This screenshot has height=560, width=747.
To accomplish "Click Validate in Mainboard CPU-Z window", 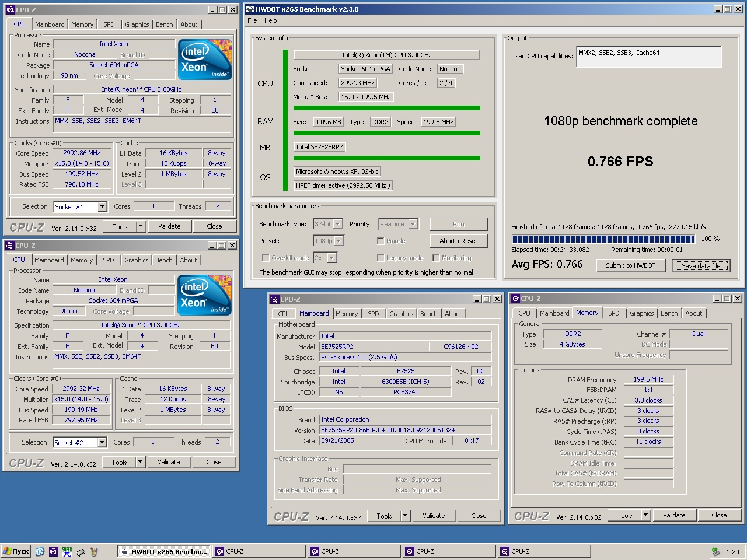I will pos(434,516).
